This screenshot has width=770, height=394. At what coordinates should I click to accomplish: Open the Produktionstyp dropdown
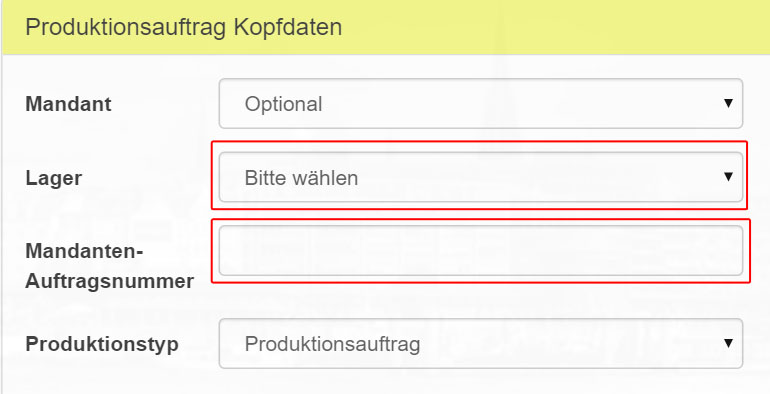481,343
